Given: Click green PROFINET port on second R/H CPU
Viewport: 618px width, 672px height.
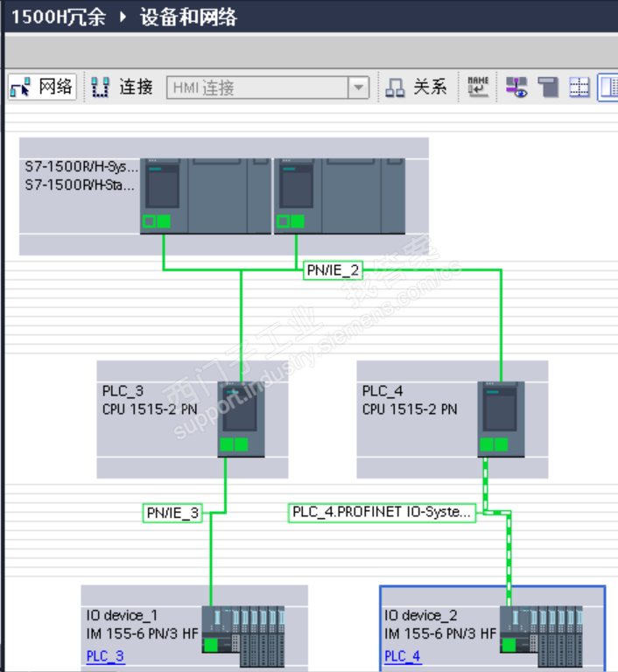Looking at the screenshot, I should click(x=298, y=221).
